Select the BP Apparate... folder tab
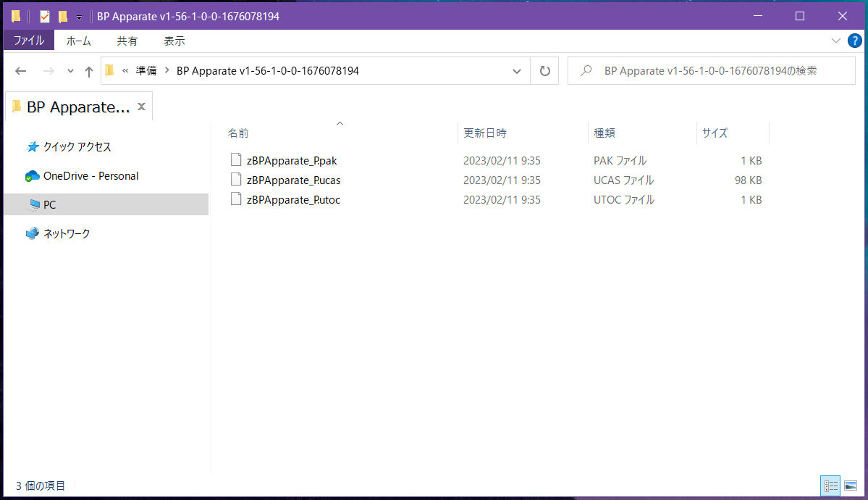 [x=78, y=107]
